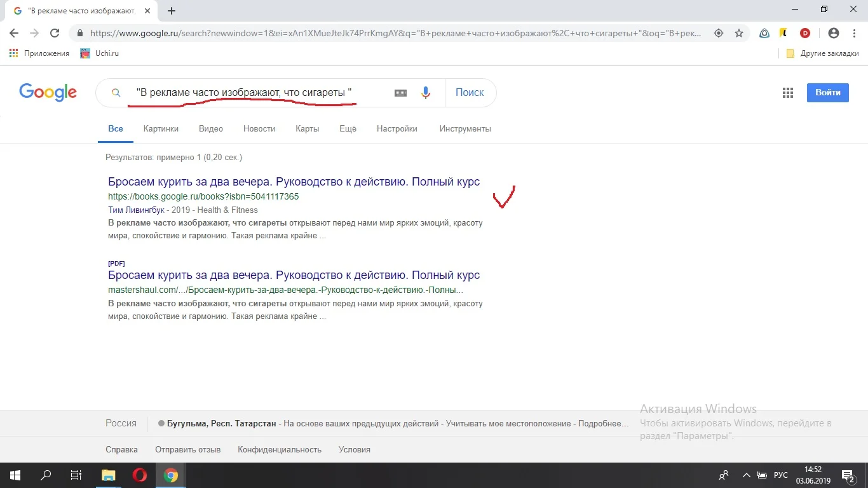Click the Россия footer text
This screenshot has height=488, width=868.
121,423
